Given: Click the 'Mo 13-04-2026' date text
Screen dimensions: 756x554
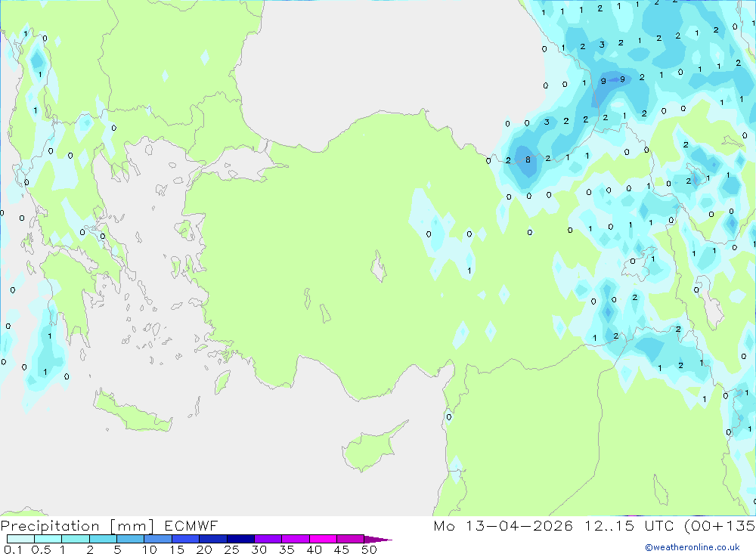Looking at the screenshot, I should (503, 526).
